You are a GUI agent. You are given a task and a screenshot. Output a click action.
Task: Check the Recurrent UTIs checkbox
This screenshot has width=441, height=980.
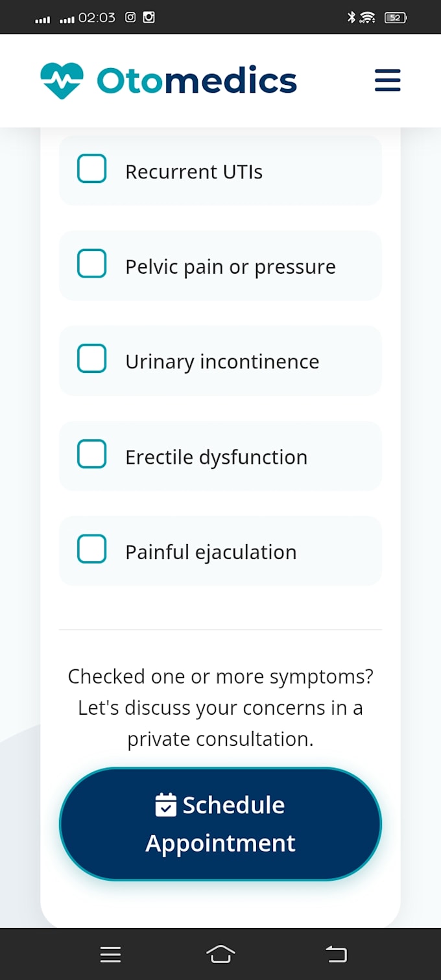click(91, 169)
